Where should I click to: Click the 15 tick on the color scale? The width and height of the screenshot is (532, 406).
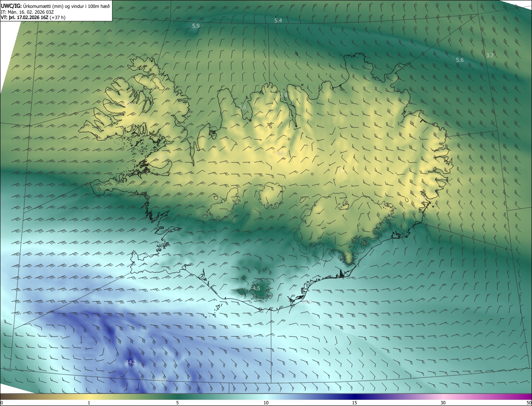(x=355, y=403)
